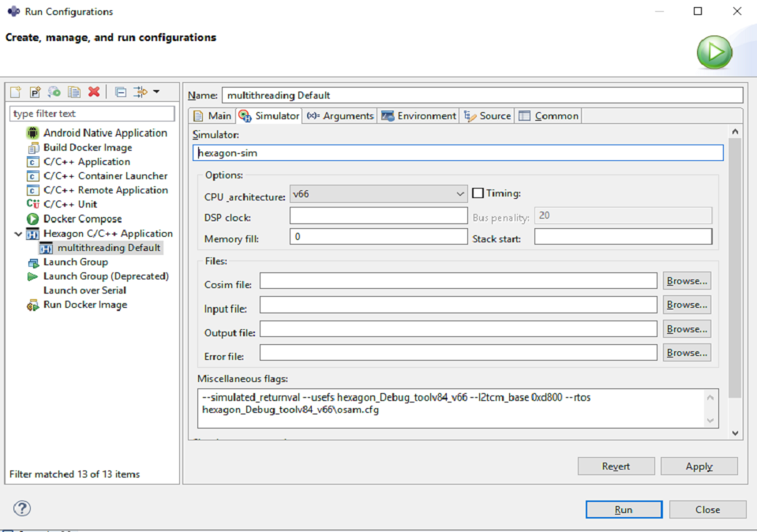This screenshot has height=532, width=757.
Task: Click Simulator panel scroll down arrow
Action: 735,433
